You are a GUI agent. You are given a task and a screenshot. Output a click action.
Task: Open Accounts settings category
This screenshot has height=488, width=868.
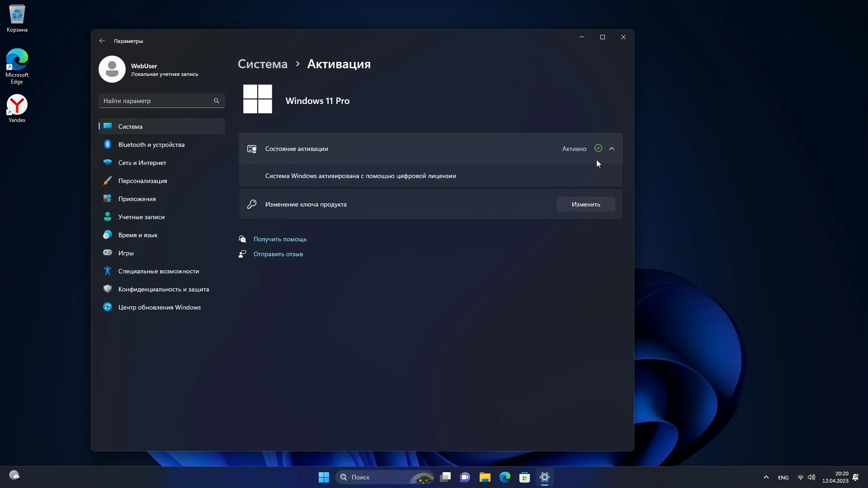[141, 217]
